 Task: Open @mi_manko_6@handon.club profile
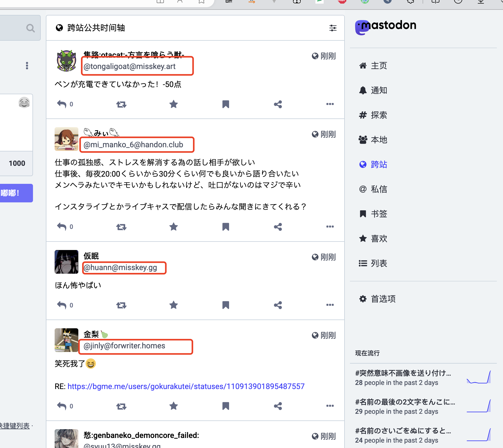pyautogui.click(x=133, y=145)
